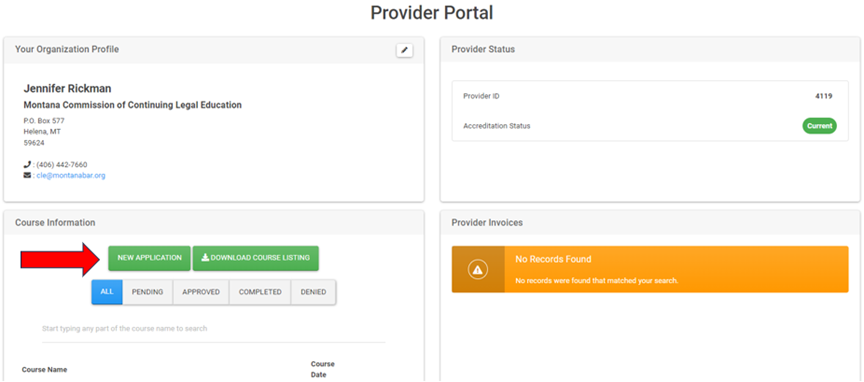Select the Provider ID value 4119
The width and height of the screenshot is (864, 382).
824,96
